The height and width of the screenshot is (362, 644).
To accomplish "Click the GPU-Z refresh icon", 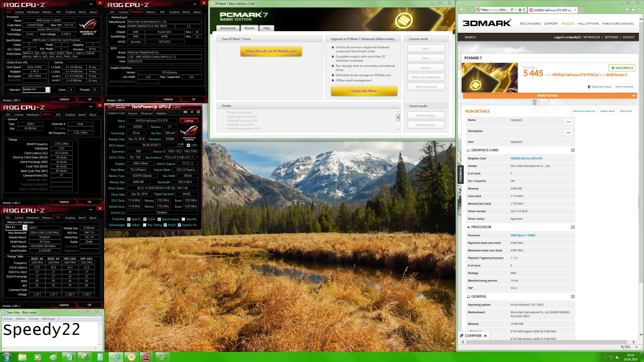I will tap(192, 112).
